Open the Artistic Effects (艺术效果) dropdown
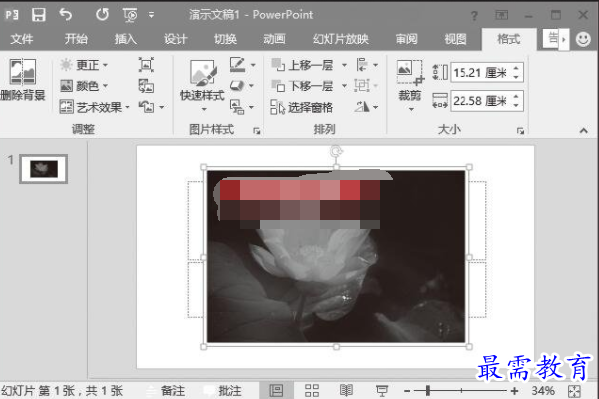The image size is (599, 399). point(95,107)
